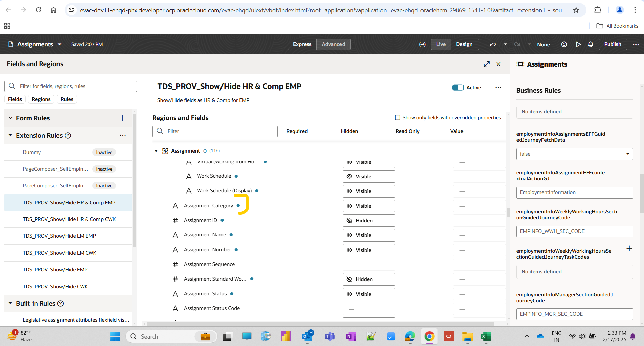Click the Regions and Fields filter box
The image size is (644, 346).
215,131
